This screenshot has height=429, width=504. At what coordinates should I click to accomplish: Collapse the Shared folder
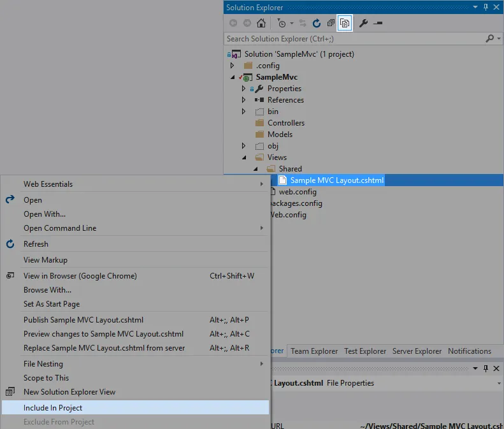click(x=256, y=169)
